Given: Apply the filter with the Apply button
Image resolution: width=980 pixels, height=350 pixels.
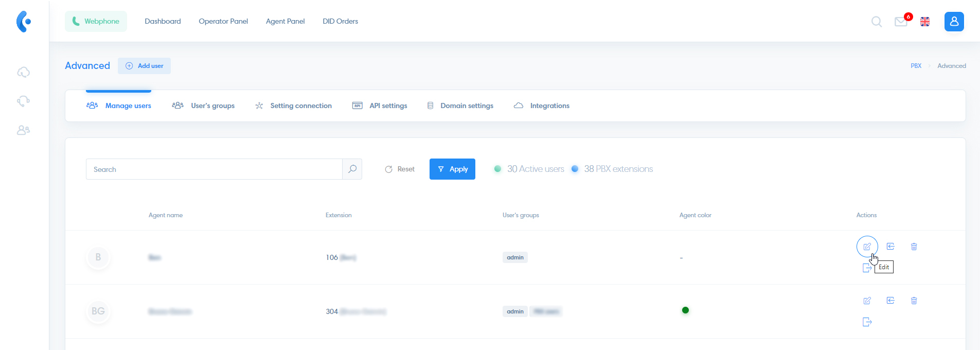Looking at the screenshot, I should 452,169.
